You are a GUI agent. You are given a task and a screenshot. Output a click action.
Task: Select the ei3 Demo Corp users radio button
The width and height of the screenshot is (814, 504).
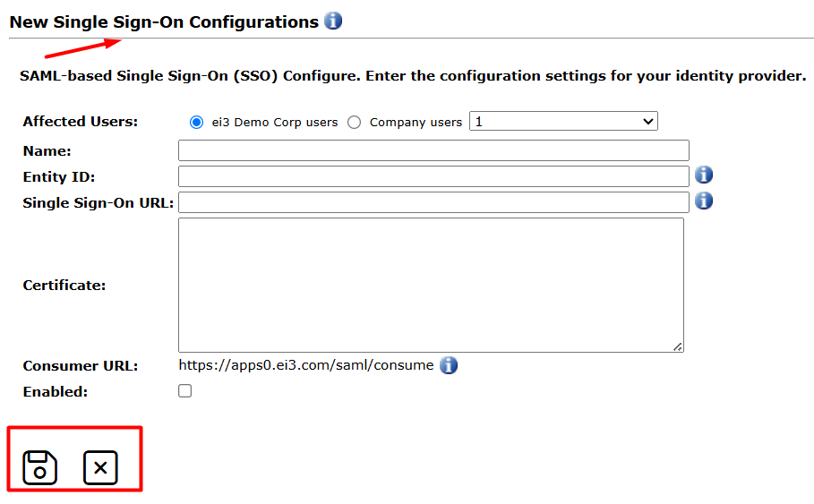[196, 123]
